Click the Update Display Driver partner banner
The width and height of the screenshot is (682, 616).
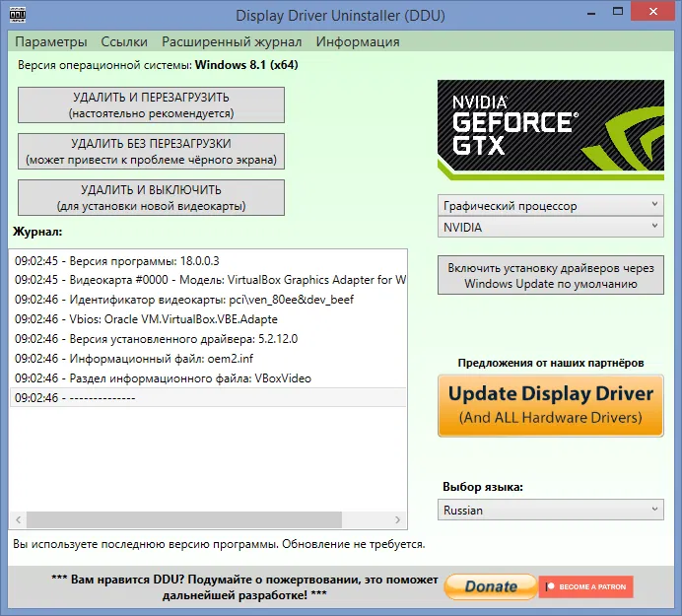tap(551, 405)
